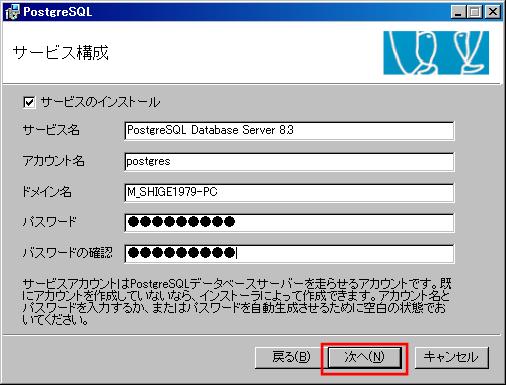Viewport: 506px width, 385px height.
Task: Click the サービス名 label
Action: coord(51,130)
